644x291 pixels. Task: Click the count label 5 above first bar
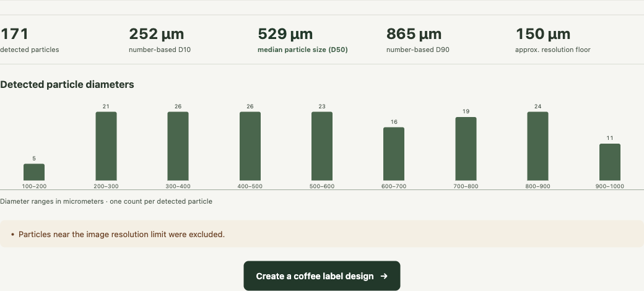(34, 159)
